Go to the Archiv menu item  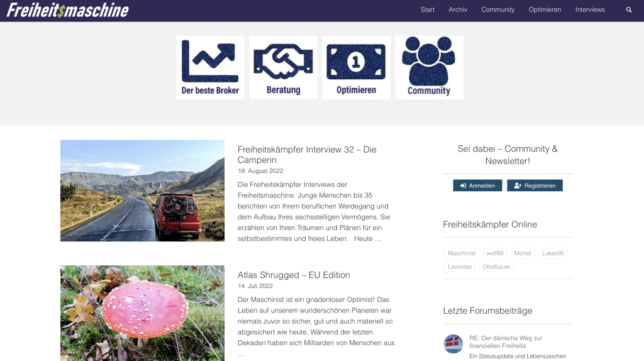458,9
